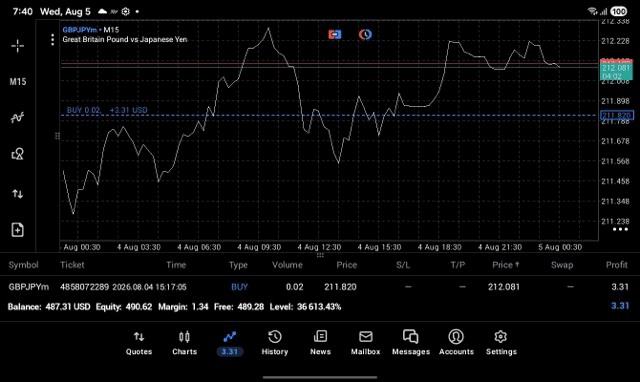Open the three-dot chart options menu
The height and width of the screenshot is (382, 640).
(52, 40)
